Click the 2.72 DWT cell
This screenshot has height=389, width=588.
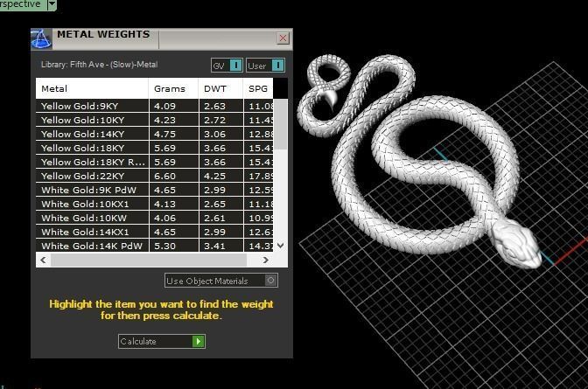click(x=220, y=120)
